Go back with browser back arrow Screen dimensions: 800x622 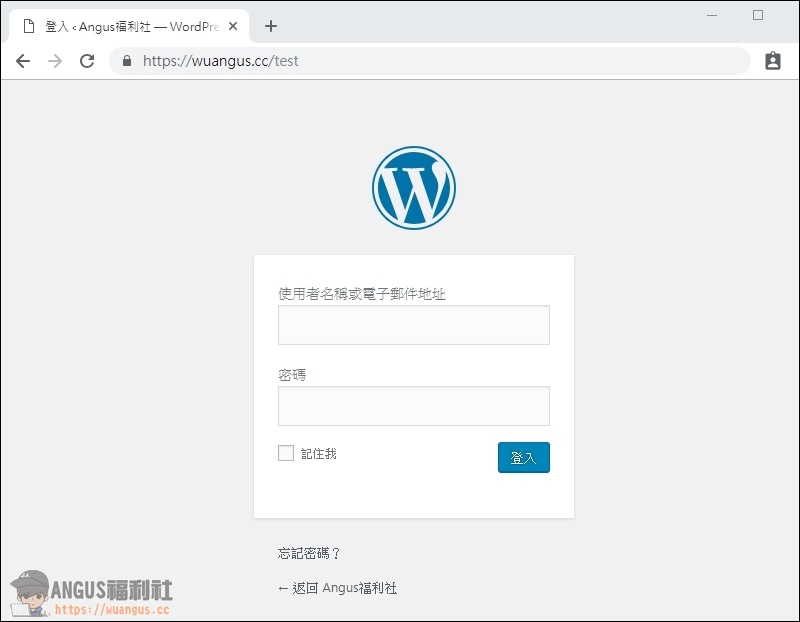(23, 61)
